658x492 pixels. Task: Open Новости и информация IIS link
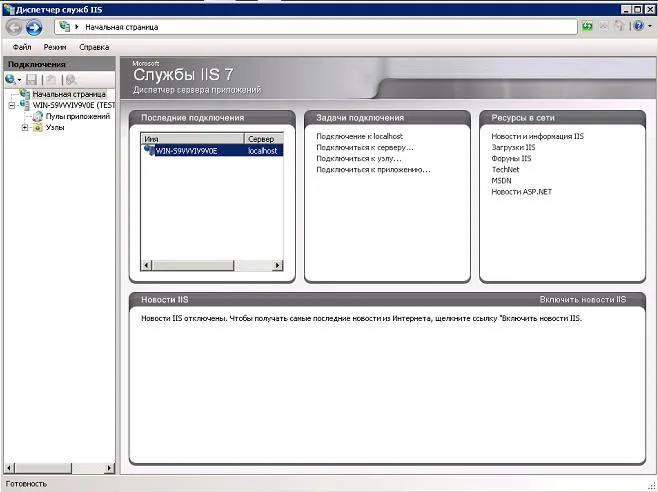(x=538, y=136)
